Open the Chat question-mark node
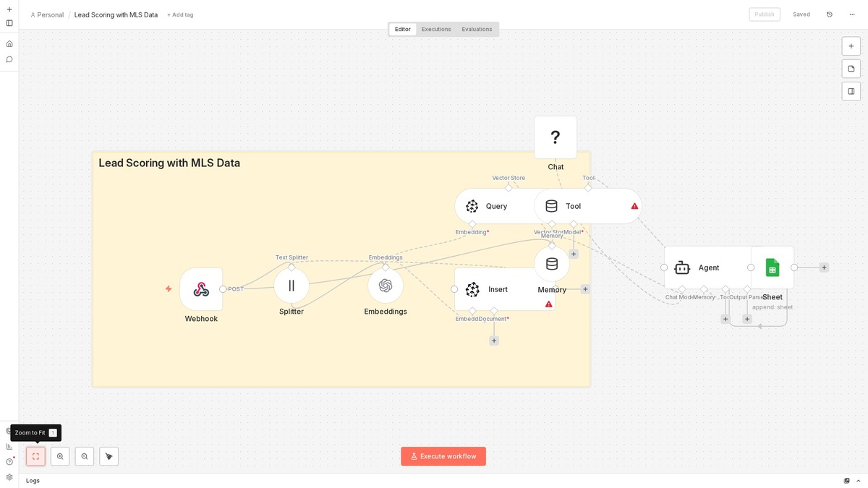The image size is (868, 488). click(x=556, y=137)
